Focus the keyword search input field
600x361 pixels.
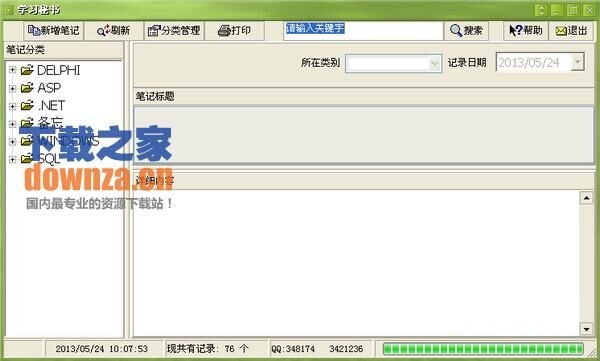coord(363,31)
